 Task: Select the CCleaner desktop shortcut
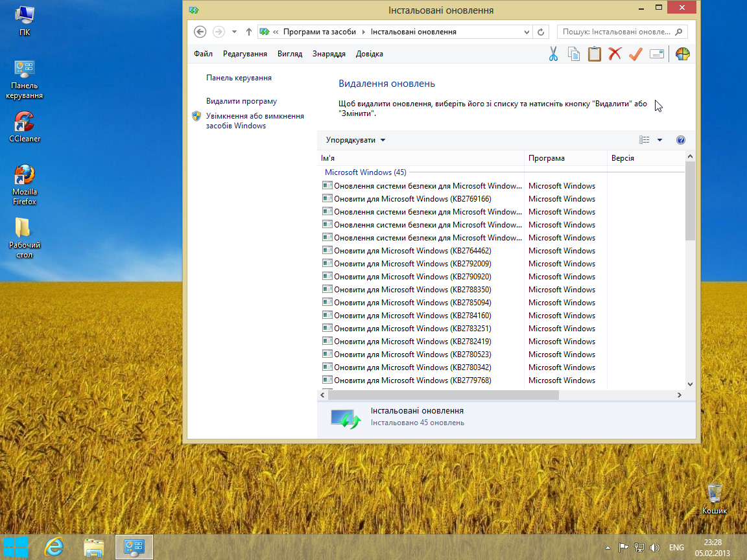[24, 127]
